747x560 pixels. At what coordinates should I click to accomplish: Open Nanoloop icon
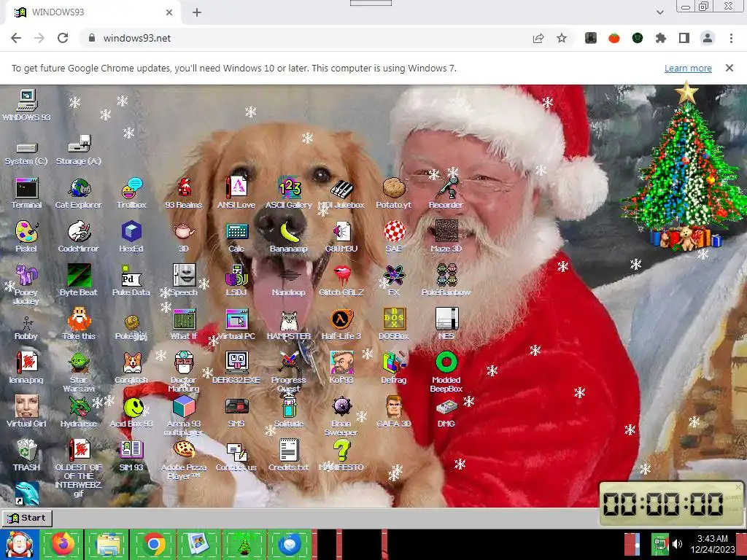tap(289, 281)
